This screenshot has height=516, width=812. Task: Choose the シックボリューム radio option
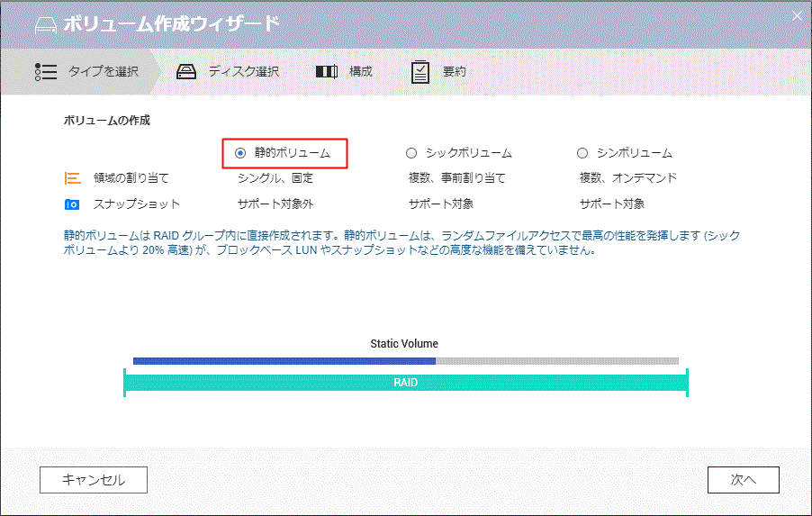click(x=411, y=153)
